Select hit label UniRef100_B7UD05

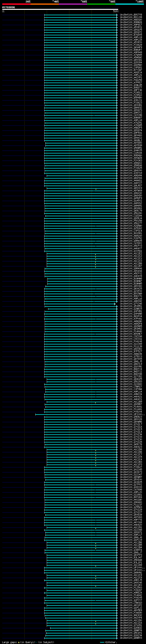click(x=131, y=35)
